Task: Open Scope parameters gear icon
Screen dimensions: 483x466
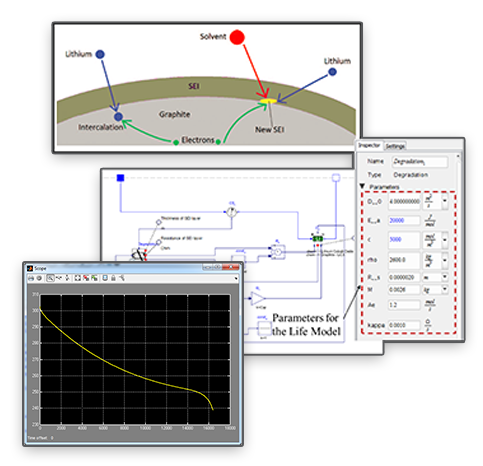Action: click(39, 278)
